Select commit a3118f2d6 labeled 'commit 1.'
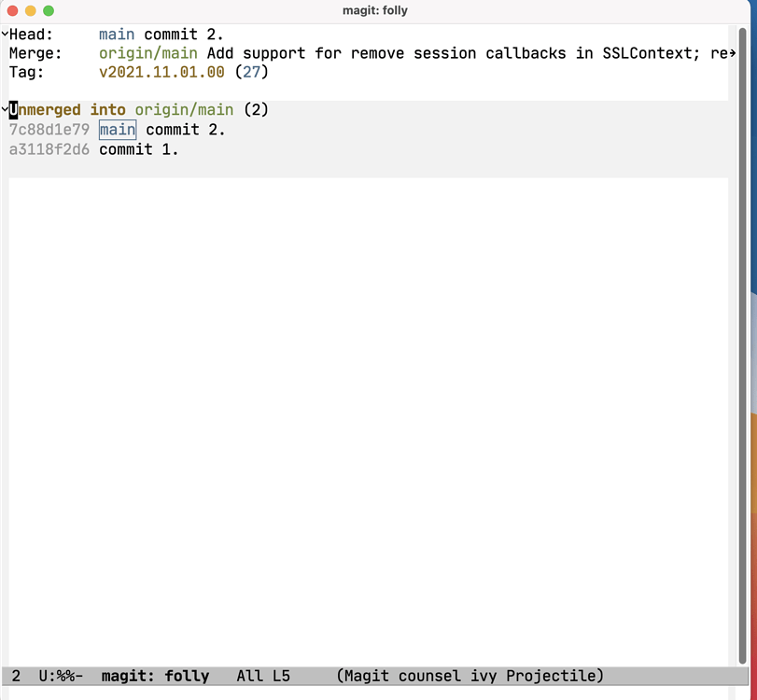 pyautogui.click(x=45, y=149)
